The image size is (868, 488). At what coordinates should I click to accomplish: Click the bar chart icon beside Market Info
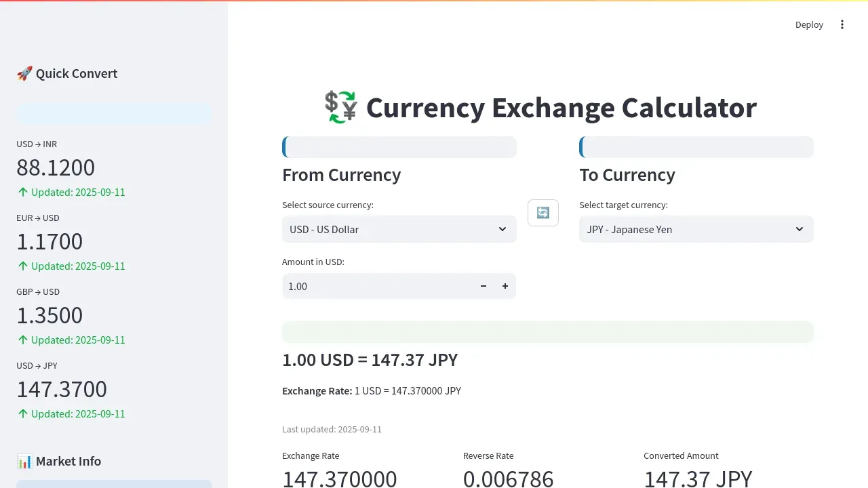[x=24, y=461]
